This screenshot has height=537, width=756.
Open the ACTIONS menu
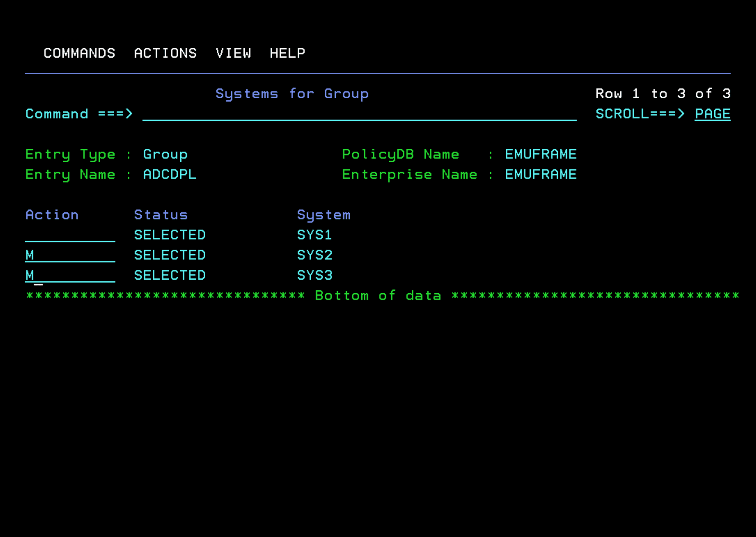pyautogui.click(x=166, y=53)
